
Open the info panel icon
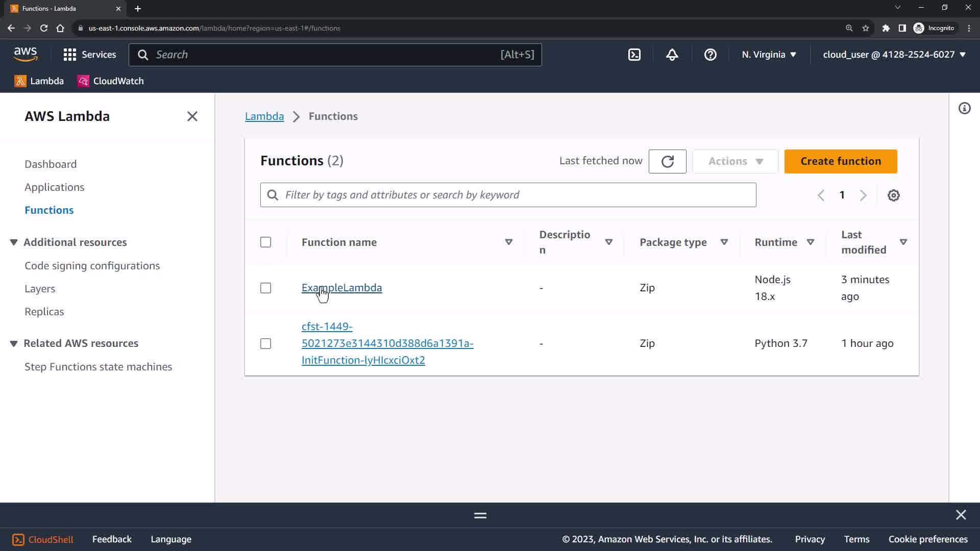pos(964,108)
